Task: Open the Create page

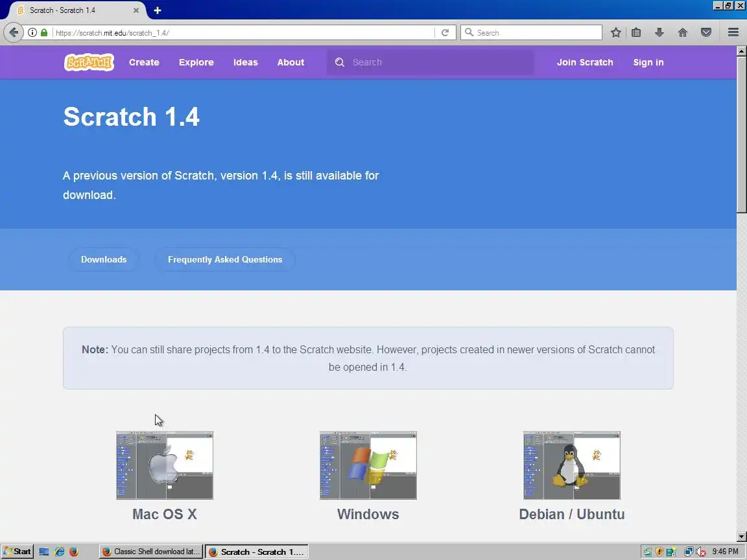Action: tap(144, 62)
